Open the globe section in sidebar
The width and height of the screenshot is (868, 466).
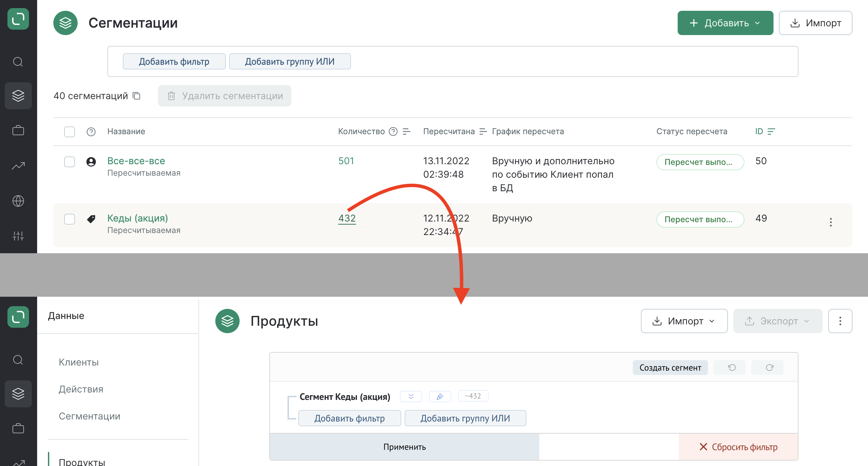coord(18,201)
